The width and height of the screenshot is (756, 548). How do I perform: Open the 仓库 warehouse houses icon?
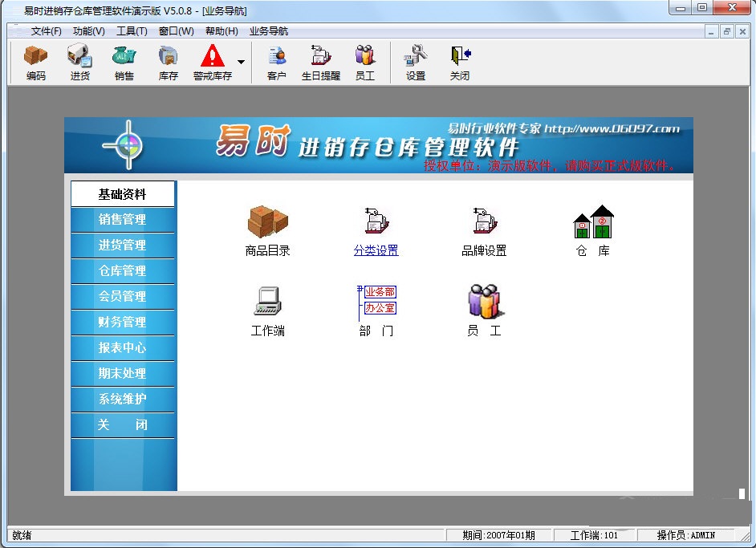point(593,221)
